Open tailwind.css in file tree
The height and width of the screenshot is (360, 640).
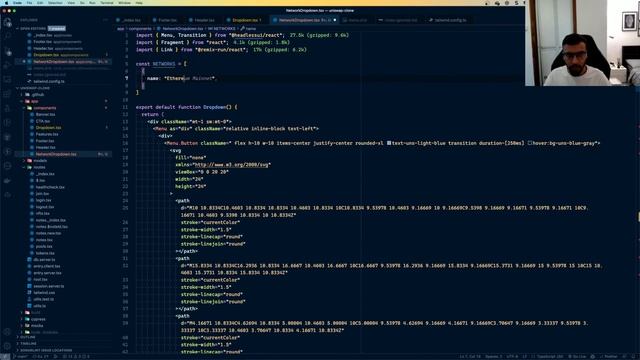click(x=44, y=292)
